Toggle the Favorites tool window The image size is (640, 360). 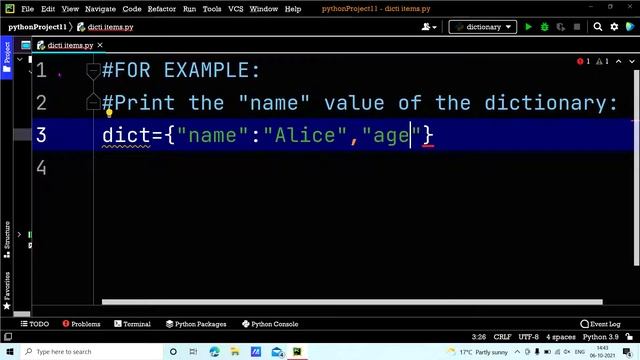[x=7, y=291]
